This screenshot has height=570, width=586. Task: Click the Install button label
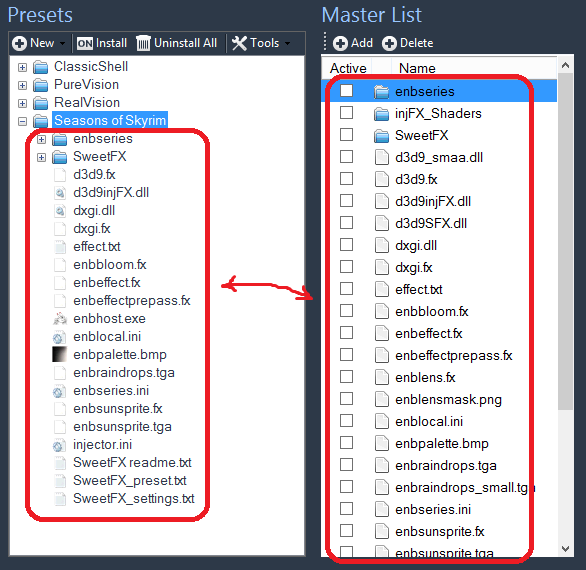coord(111,43)
